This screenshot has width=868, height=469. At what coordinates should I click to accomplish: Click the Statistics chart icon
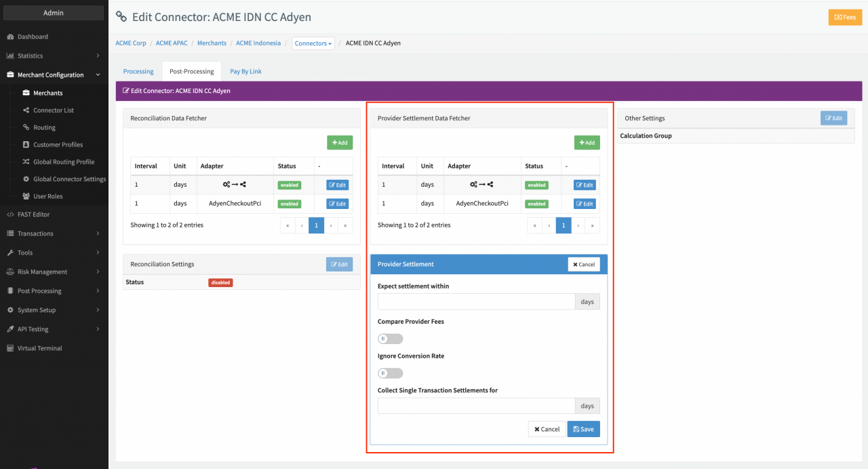point(10,56)
